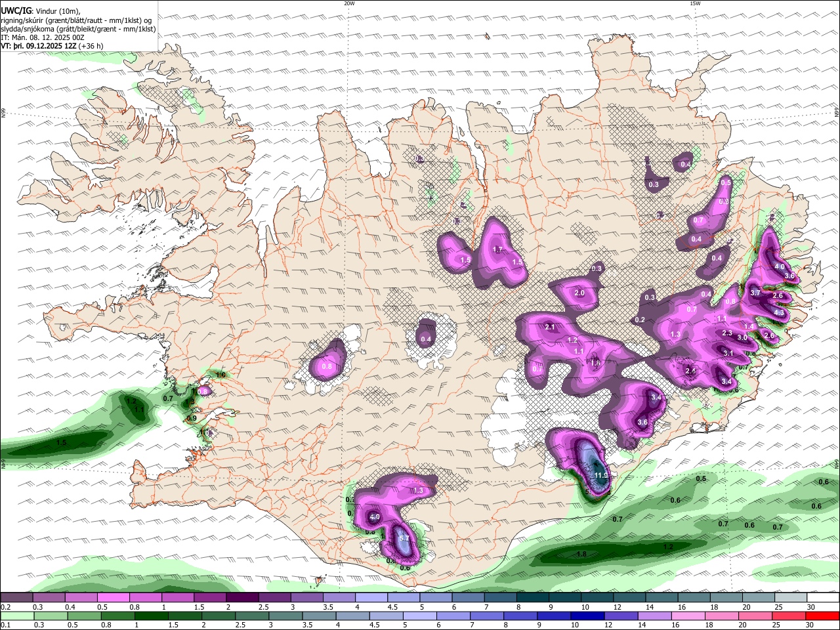Click the 0.1 label in the rain legend
The width and height of the screenshot is (840, 630).
coord(6,625)
